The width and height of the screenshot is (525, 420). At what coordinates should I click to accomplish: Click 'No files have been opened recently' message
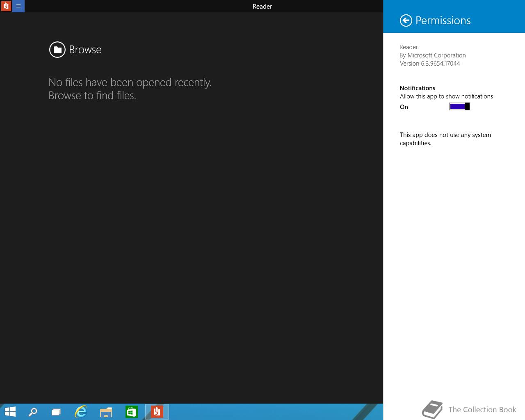130,82
